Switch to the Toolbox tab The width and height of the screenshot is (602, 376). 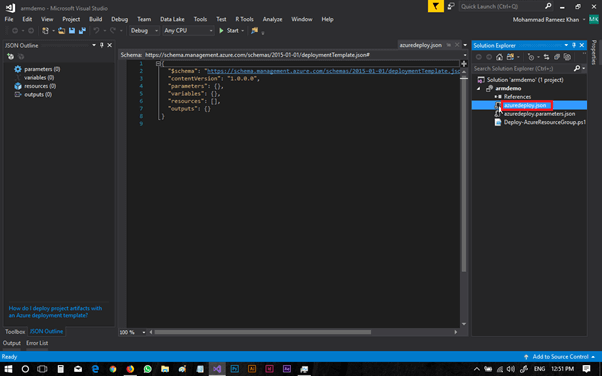coord(15,331)
